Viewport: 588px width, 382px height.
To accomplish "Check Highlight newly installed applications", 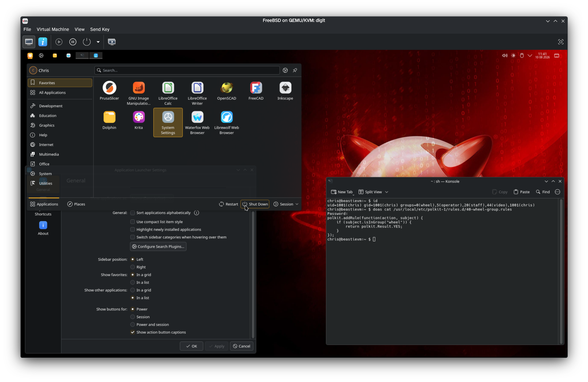I will 133,229.
